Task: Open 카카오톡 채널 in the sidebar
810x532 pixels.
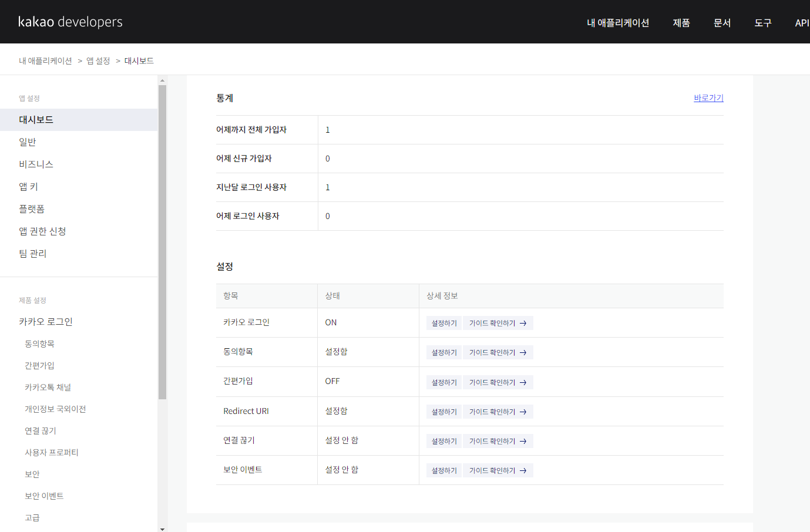Action: (x=48, y=387)
